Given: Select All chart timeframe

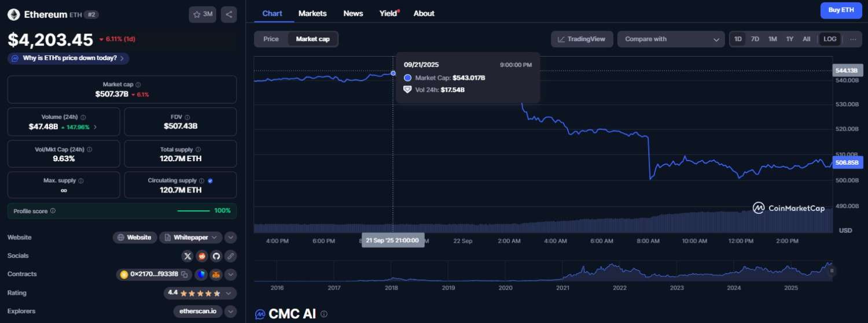Looking at the screenshot, I should [x=806, y=39].
